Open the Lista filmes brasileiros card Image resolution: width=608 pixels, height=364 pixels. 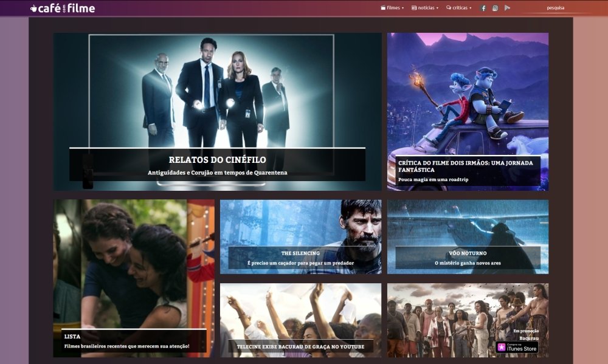tap(134, 278)
